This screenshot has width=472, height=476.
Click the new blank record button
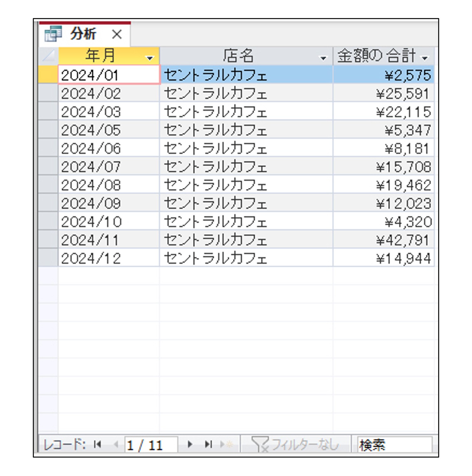[x=226, y=444]
